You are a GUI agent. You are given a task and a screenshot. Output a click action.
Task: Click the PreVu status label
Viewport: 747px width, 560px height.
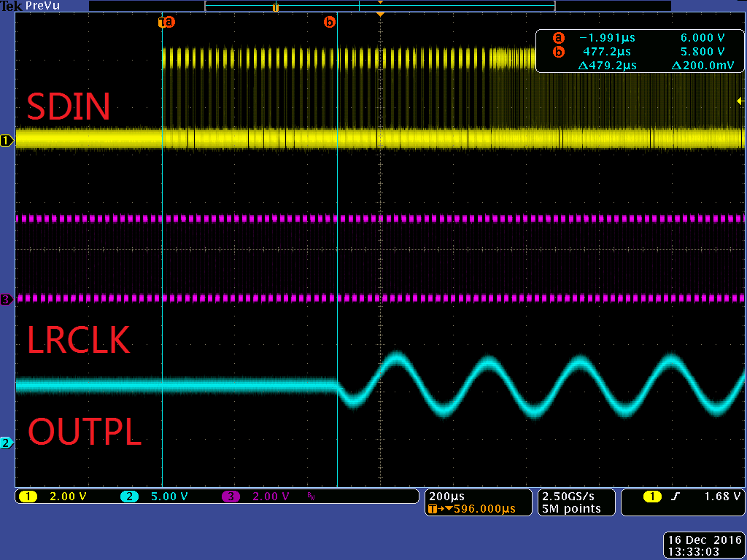[x=42, y=5]
